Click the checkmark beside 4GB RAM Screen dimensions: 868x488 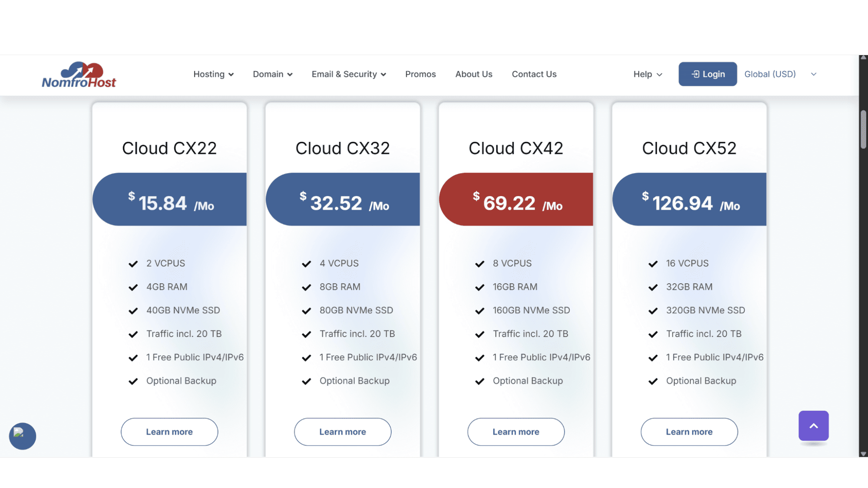[x=133, y=287]
